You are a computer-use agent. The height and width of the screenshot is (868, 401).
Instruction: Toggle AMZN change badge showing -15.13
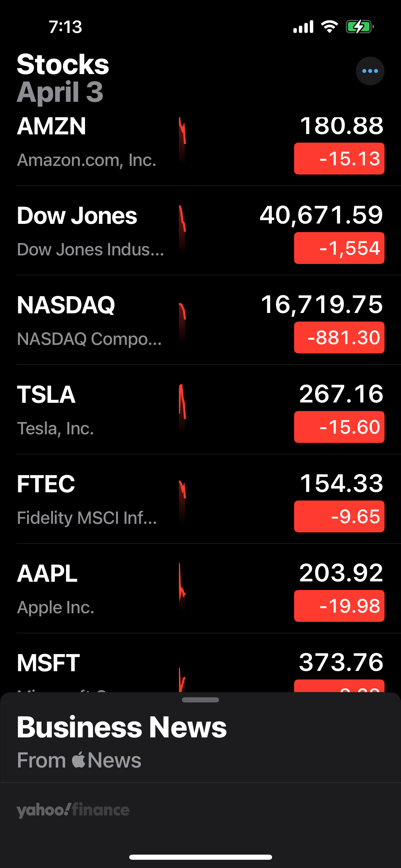[339, 159]
